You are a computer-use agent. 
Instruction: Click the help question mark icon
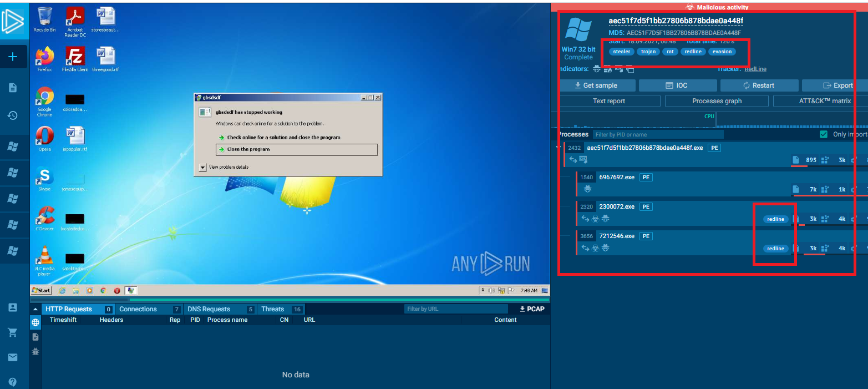pos(13,382)
